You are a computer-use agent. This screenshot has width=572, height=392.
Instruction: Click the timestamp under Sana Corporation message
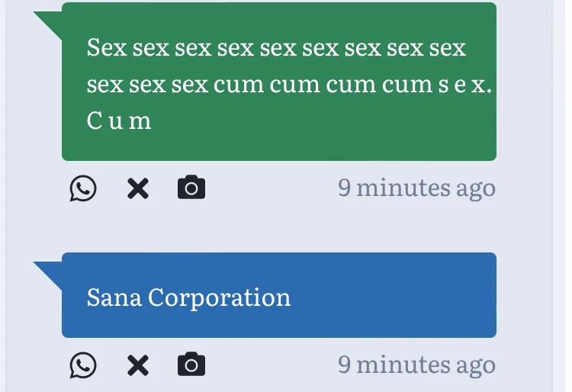[x=416, y=365]
